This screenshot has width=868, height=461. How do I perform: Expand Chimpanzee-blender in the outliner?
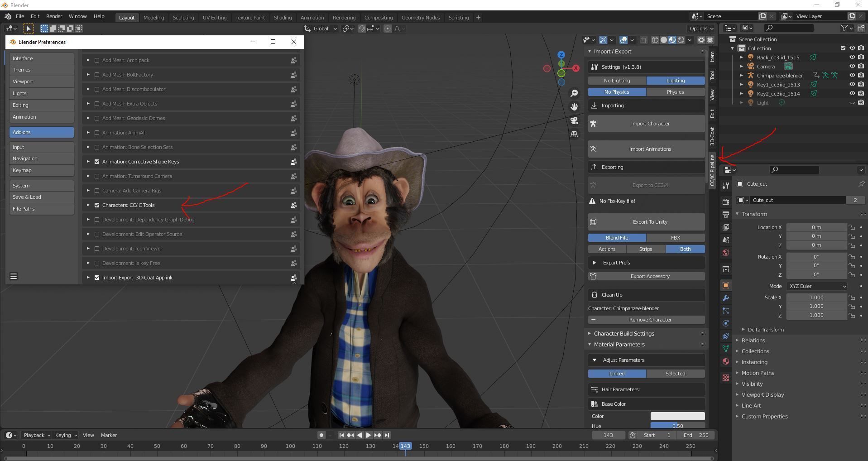(x=742, y=75)
